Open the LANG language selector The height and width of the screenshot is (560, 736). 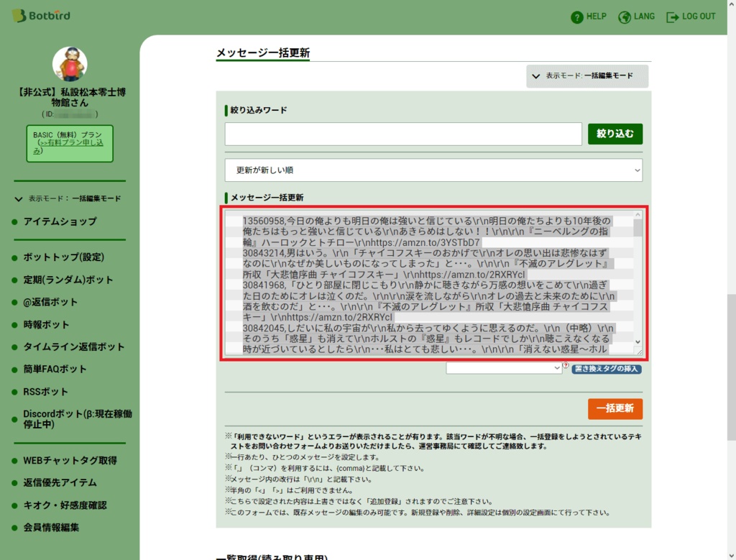coord(636,17)
